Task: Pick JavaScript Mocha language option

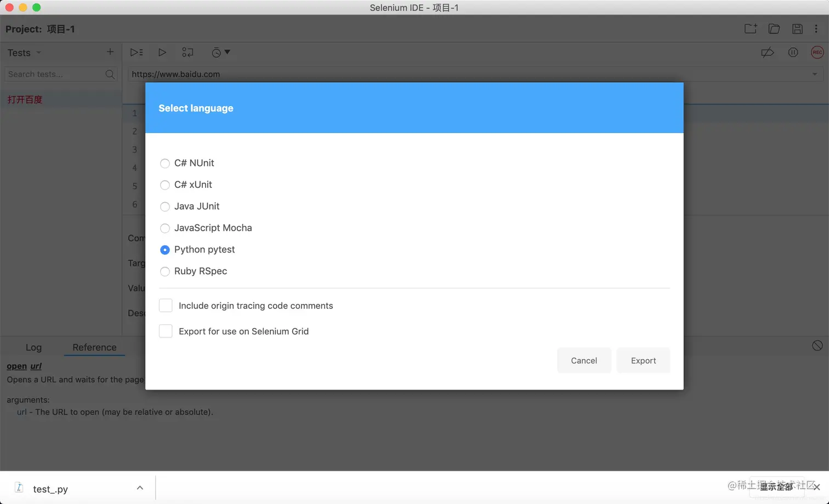Action: coord(164,228)
